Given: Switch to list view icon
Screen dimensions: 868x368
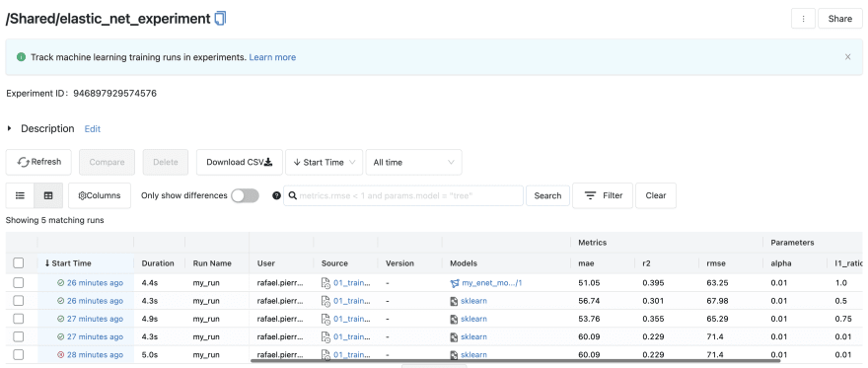Looking at the screenshot, I should click(21, 195).
